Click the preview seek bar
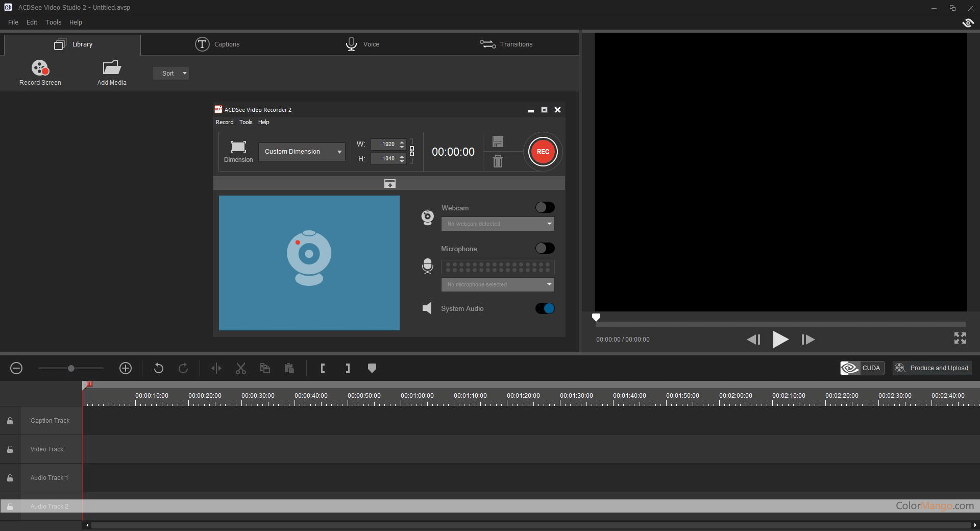The width and height of the screenshot is (980, 531). click(x=781, y=324)
